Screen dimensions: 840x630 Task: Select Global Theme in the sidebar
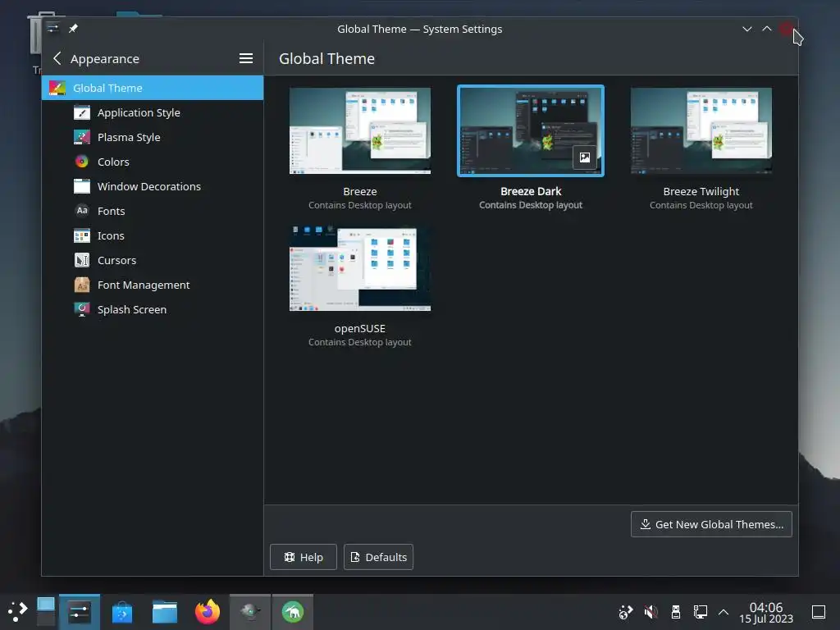click(152, 88)
